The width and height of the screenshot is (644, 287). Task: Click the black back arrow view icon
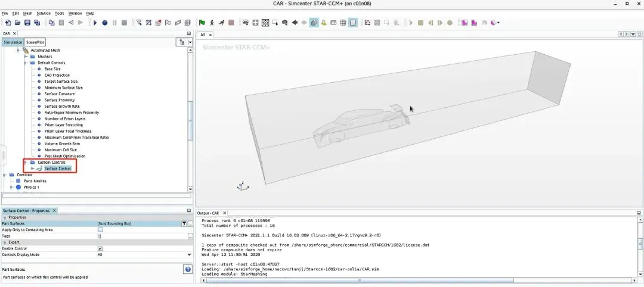coord(295,23)
